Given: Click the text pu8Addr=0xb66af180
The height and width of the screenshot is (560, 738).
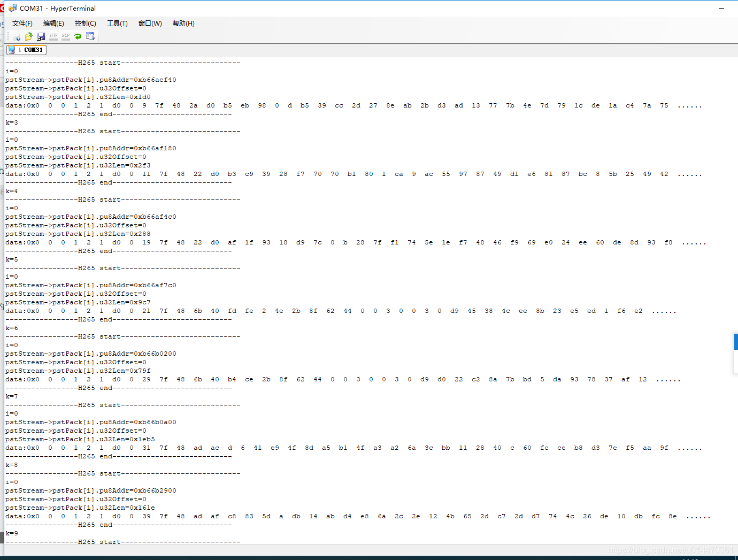Looking at the screenshot, I should point(137,148).
